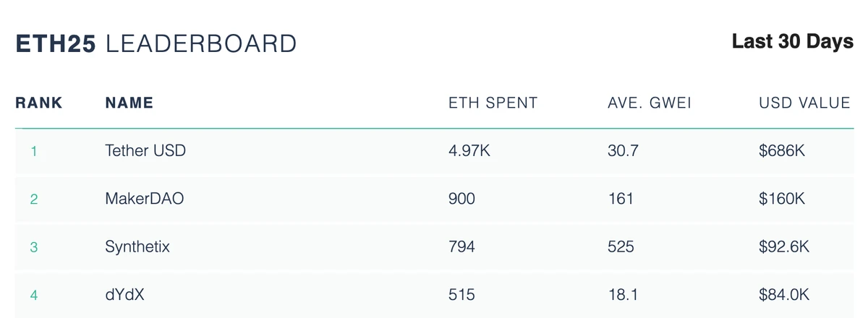Sort by the NAME column header
The width and height of the screenshot is (868, 318).
129,103
